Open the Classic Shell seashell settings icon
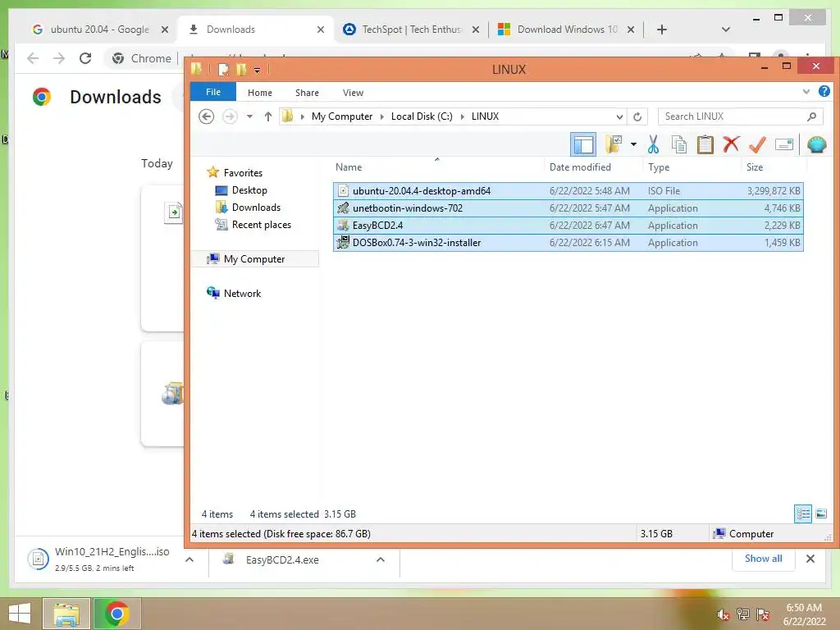The image size is (840, 630). pos(816,144)
